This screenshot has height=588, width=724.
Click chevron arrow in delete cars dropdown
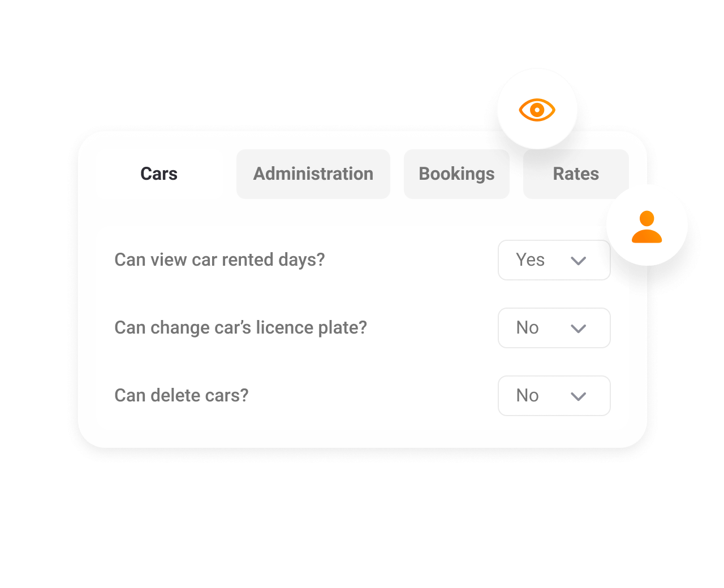tap(578, 396)
